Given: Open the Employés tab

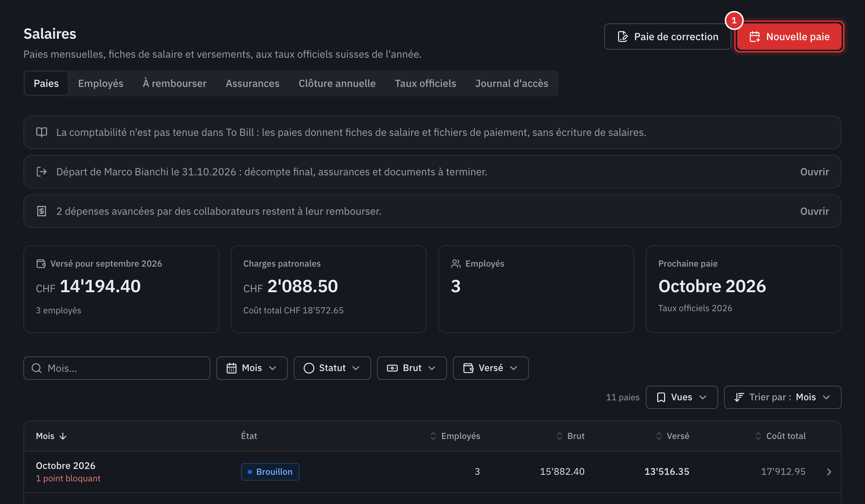Looking at the screenshot, I should 101,83.
